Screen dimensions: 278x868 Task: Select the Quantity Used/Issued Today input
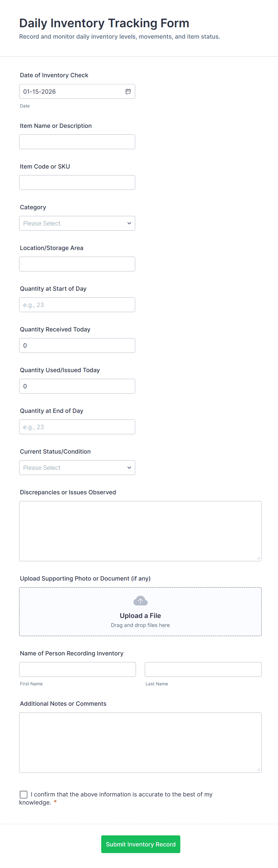[77, 386]
